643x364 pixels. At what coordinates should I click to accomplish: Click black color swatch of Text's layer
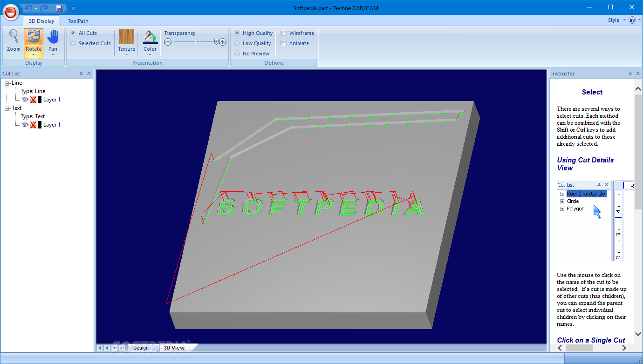point(40,125)
